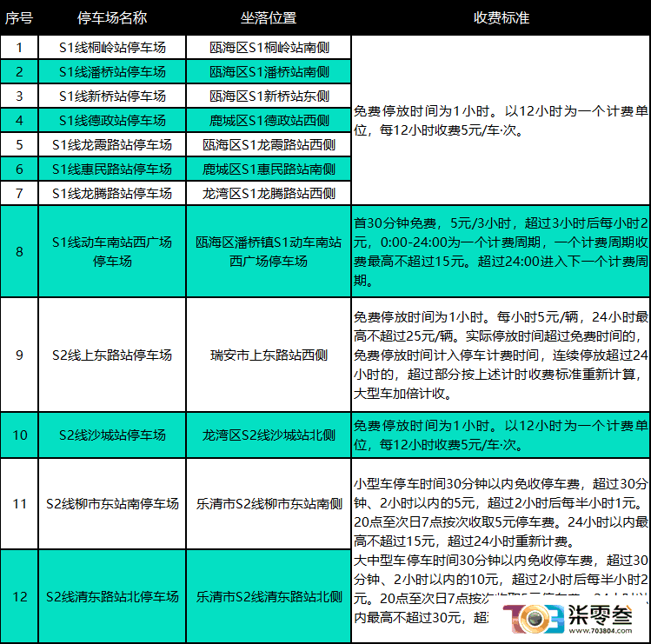
Task: Select the 瑞安市上东路站西侧 location cell
Action: (x=269, y=355)
